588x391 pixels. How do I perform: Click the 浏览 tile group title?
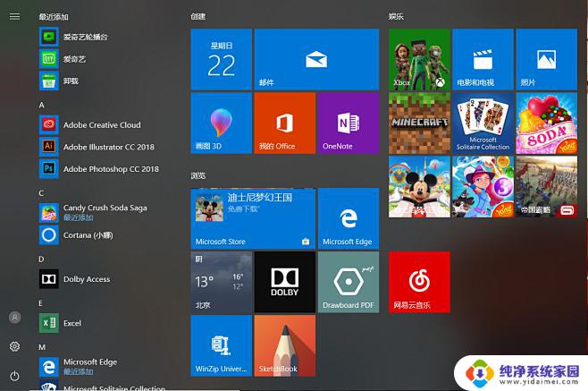point(198,175)
